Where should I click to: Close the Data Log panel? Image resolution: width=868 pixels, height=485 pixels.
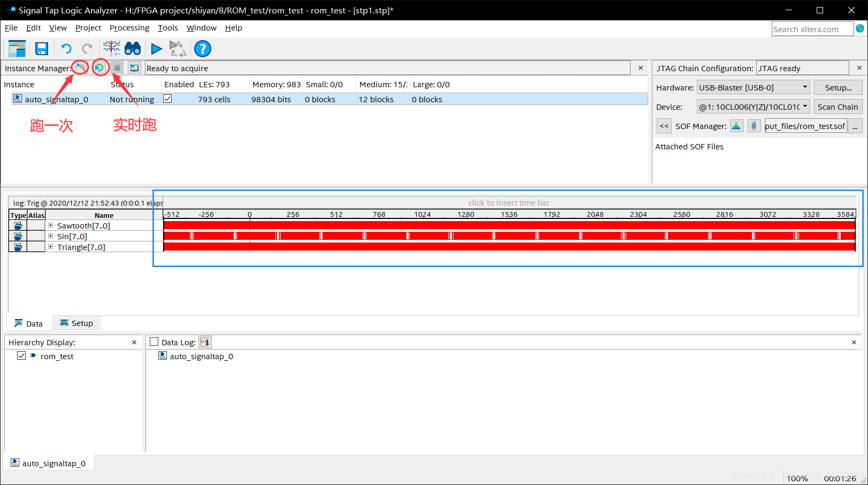tap(854, 343)
